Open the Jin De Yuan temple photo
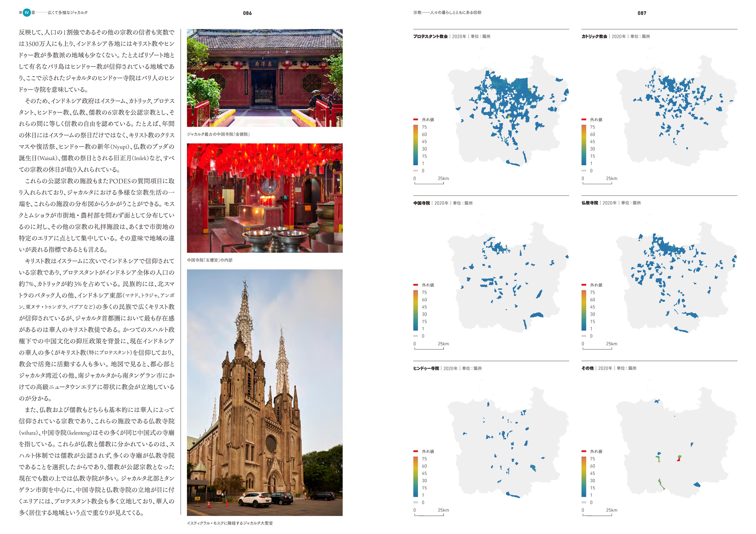756x534 pixels. click(x=265, y=78)
